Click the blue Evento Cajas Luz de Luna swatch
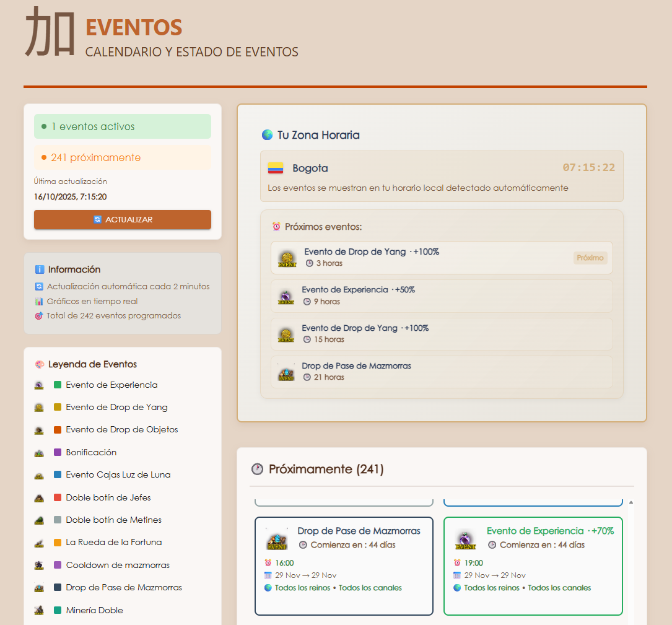This screenshot has width=672, height=625. click(x=58, y=475)
